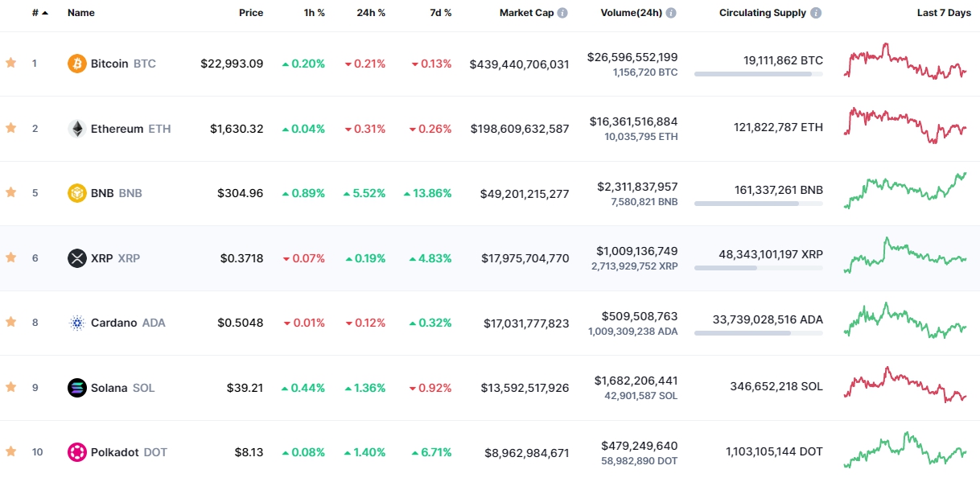Show the Circulating Supply info icon
This screenshot has width=980, height=482.
coord(816,13)
